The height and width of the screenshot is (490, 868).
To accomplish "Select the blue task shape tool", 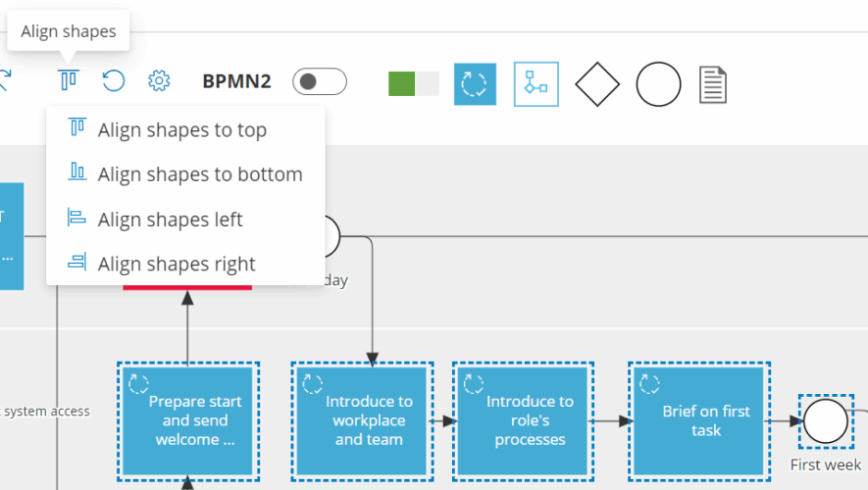I will click(x=475, y=83).
